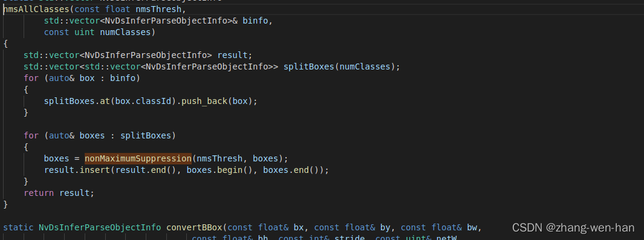The height and width of the screenshot is (240, 644).
Task: Click the highlighted nonMaximumSuppression call
Action: point(138,158)
